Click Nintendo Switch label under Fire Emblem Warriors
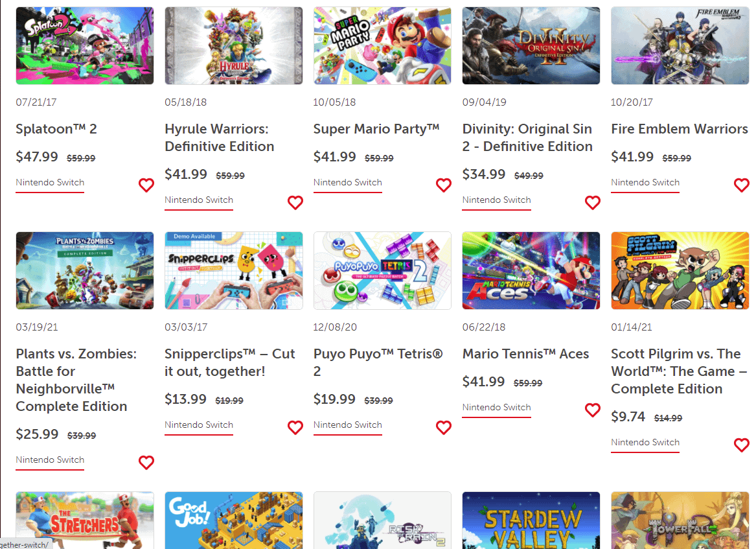 click(x=645, y=183)
